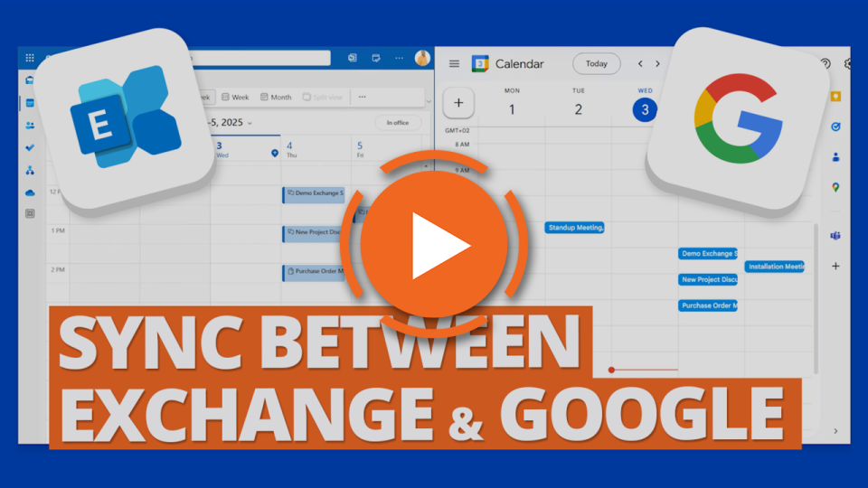This screenshot has width=868, height=488.
Task: Select the Calendar icon in Outlook sidebar
Action: (x=30, y=103)
